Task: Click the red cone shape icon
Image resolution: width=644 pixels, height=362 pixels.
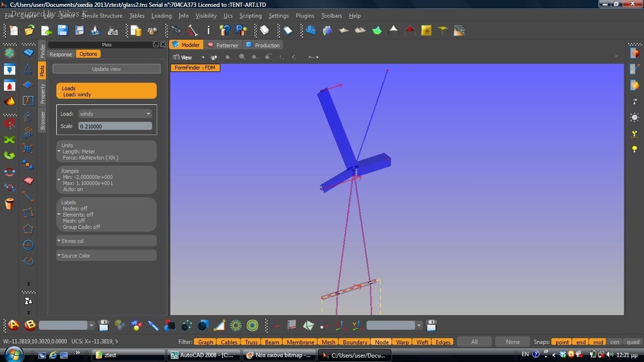Action: pos(410,31)
